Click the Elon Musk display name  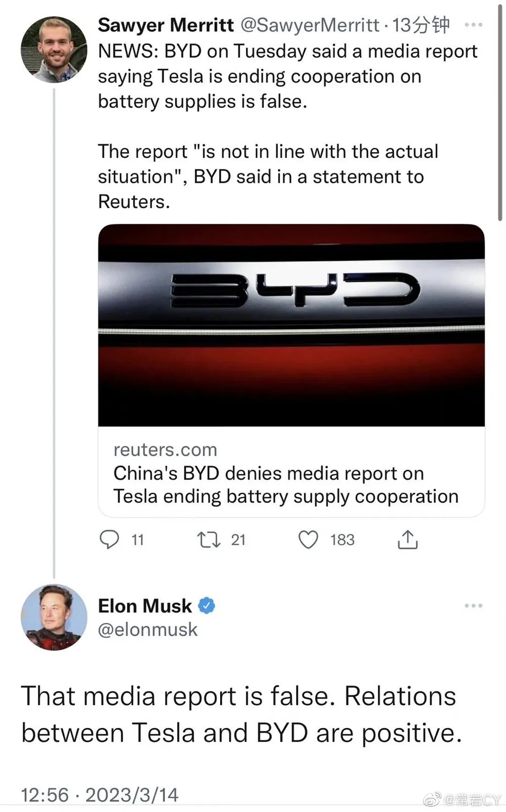(x=145, y=606)
